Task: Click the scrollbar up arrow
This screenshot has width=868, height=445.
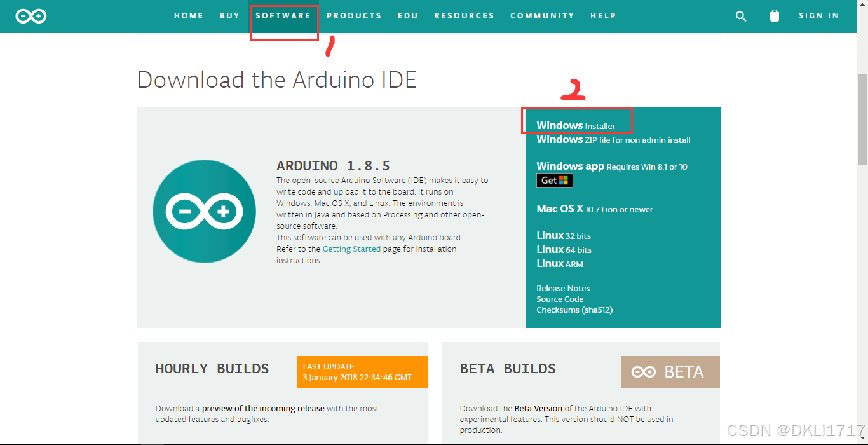Action: [x=863, y=5]
